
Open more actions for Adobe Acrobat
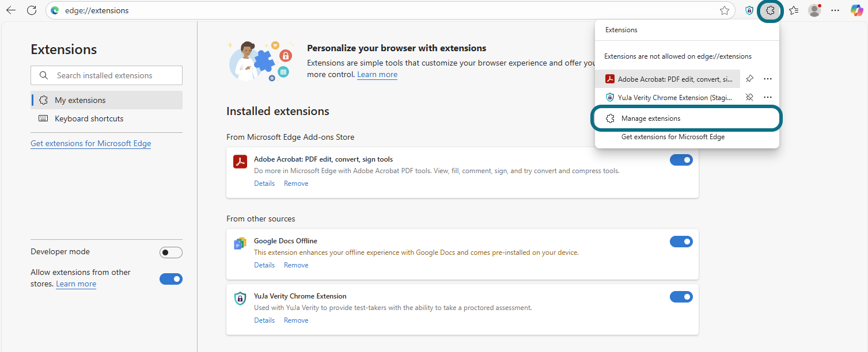tap(768, 79)
